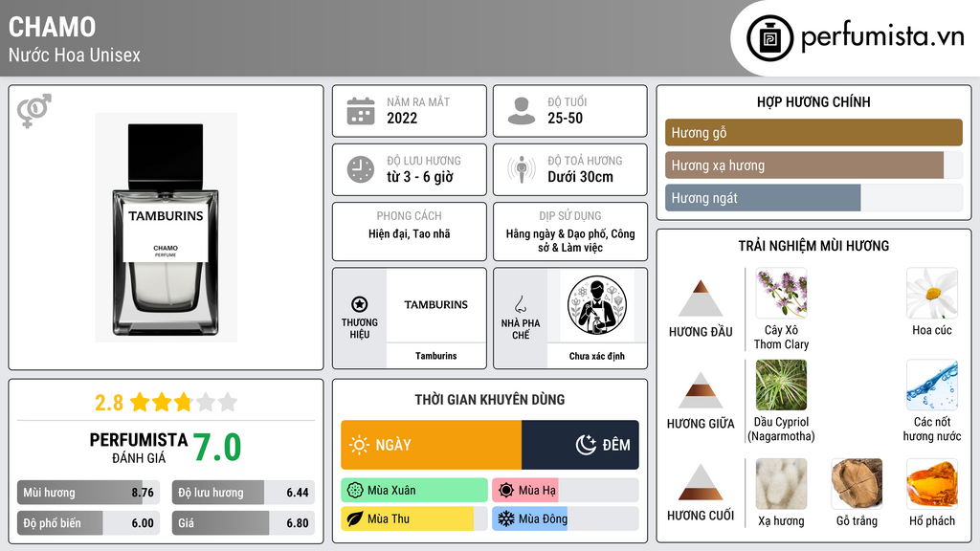Click the Tamburins Chamo bottle photo

[166, 228]
